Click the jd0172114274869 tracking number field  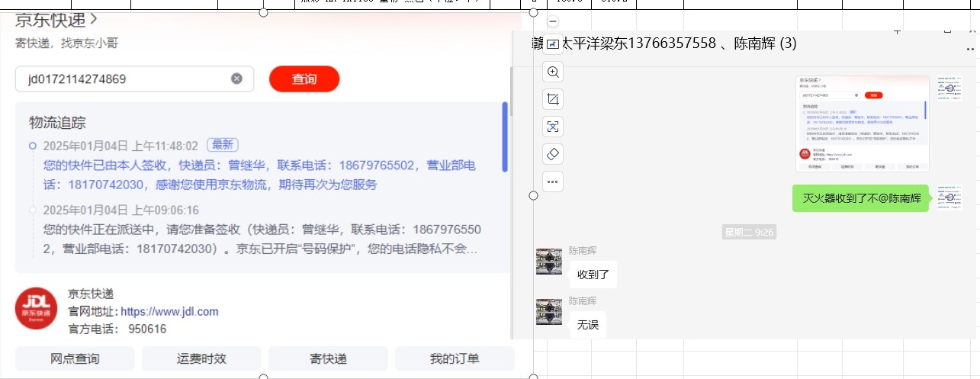click(134, 79)
